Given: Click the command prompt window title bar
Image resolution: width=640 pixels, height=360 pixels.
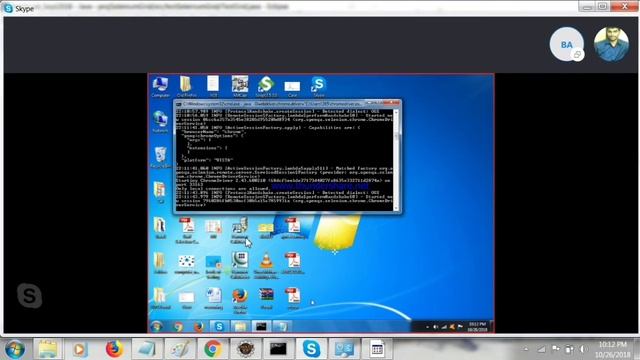Looking at the screenshot, I should [271, 104].
